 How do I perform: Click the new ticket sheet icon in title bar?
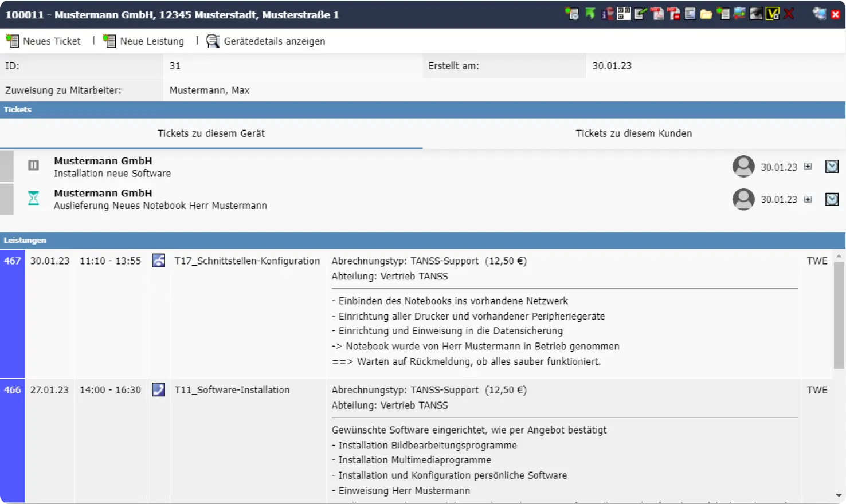click(x=723, y=14)
